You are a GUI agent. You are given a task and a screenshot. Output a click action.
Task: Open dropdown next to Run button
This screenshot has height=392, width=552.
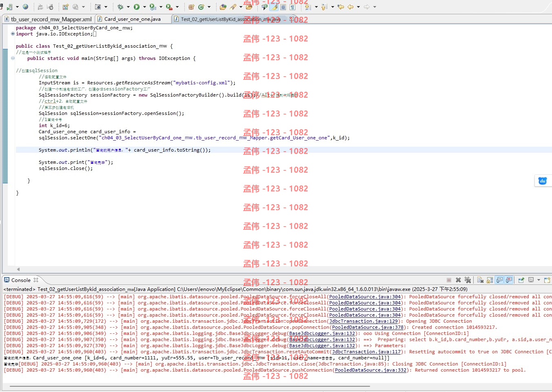coord(144,7)
